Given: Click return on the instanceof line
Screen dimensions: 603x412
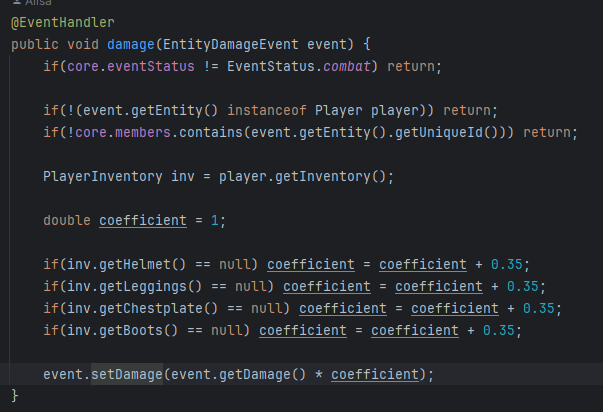Looking at the screenshot, I should [x=467, y=110].
